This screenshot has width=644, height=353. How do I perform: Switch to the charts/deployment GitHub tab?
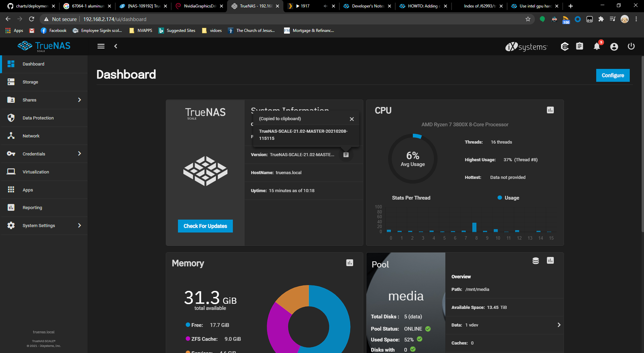pyautogui.click(x=32, y=6)
